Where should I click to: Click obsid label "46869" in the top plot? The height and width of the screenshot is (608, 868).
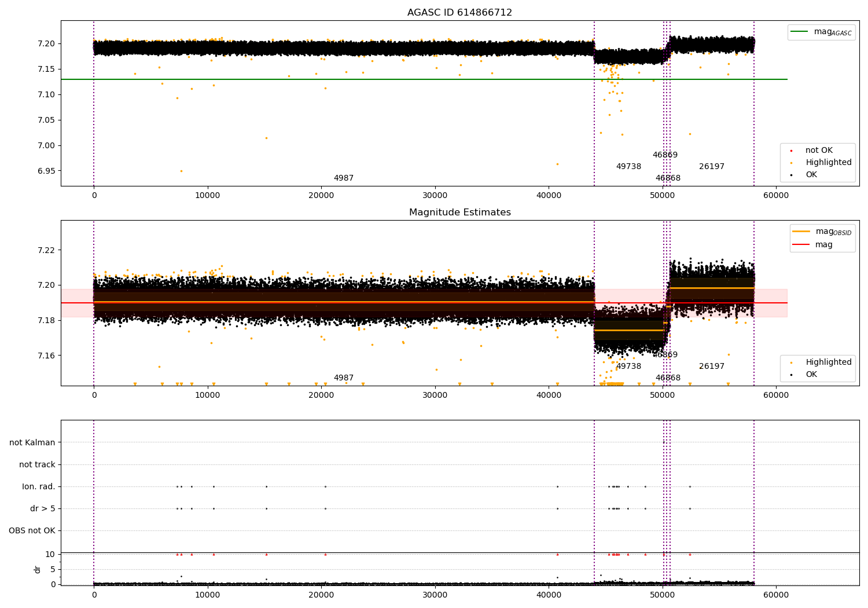(665, 155)
